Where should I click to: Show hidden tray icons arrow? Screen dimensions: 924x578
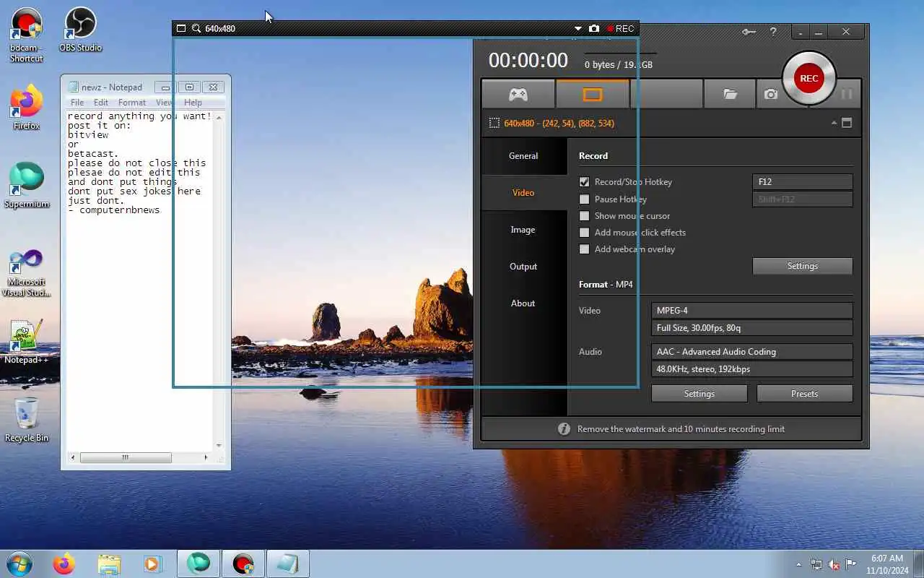[x=798, y=564]
